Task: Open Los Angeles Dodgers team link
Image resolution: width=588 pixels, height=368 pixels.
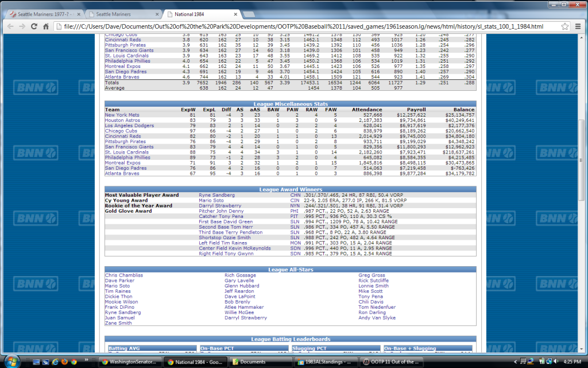Action: pyautogui.click(x=129, y=125)
